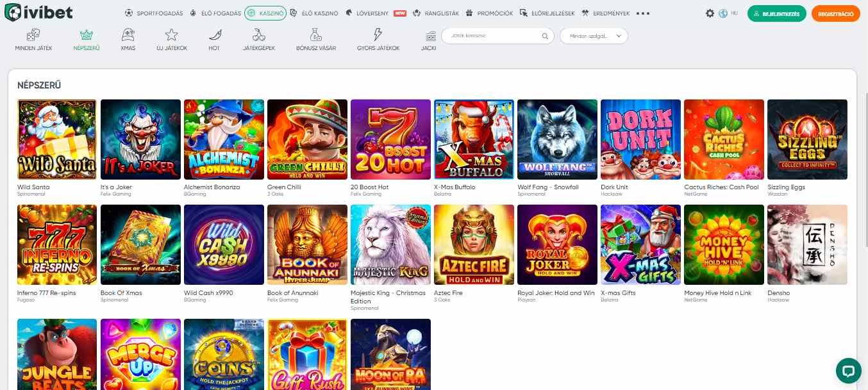Open the Dork Unit game thumbnail
Image resolution: width=868 pixels, height=390 pixels.
coord(640,139)
